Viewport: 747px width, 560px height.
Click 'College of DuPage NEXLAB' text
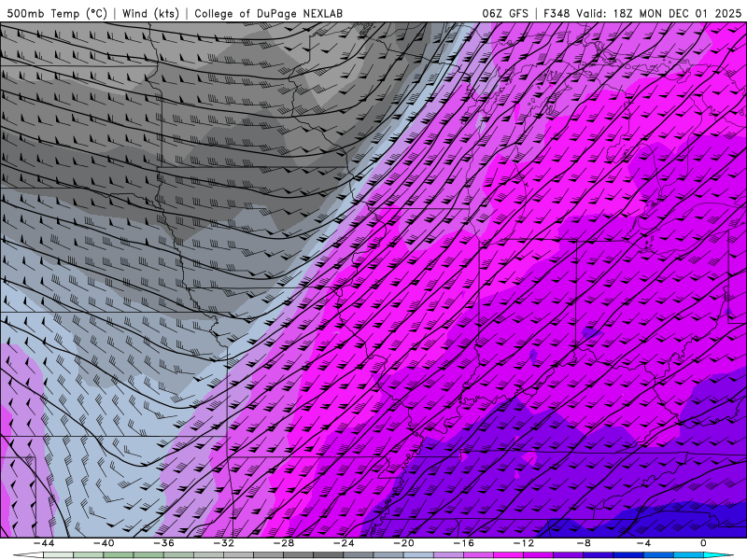[x=268, y=13]
